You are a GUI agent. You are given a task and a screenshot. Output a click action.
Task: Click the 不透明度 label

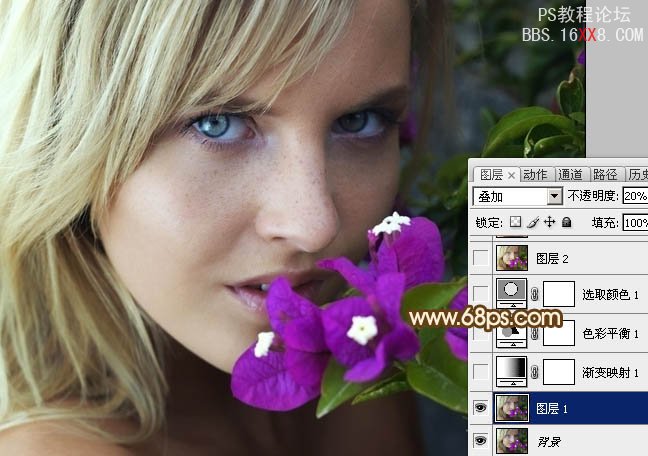click(592, 196)
